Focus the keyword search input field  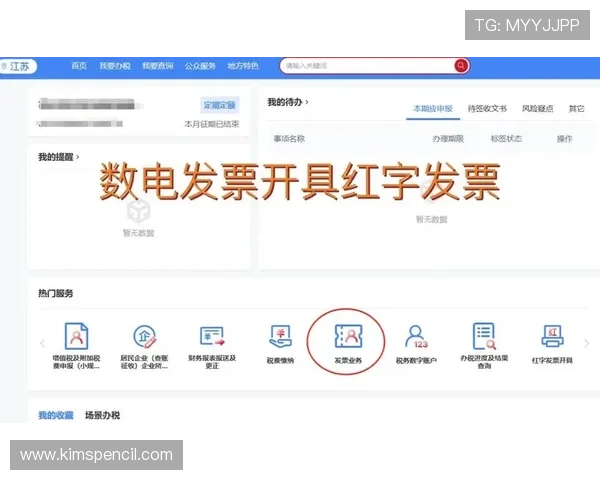click(x=367, y=66)
